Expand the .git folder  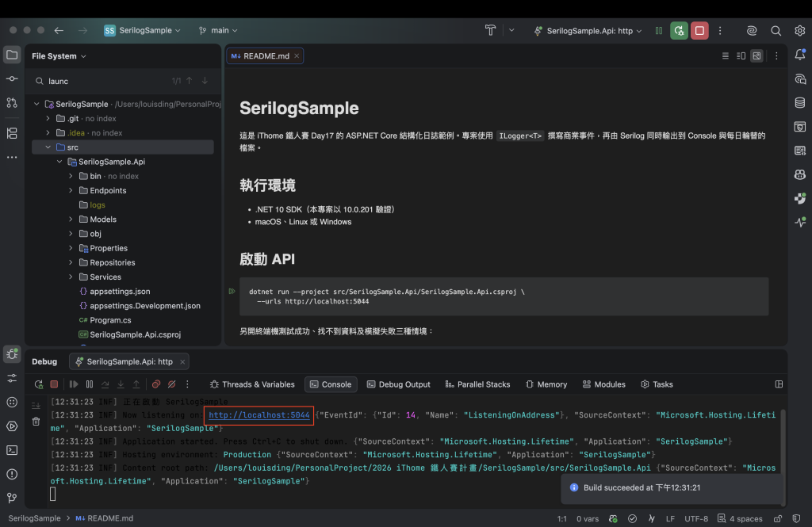tap(48, 119)
